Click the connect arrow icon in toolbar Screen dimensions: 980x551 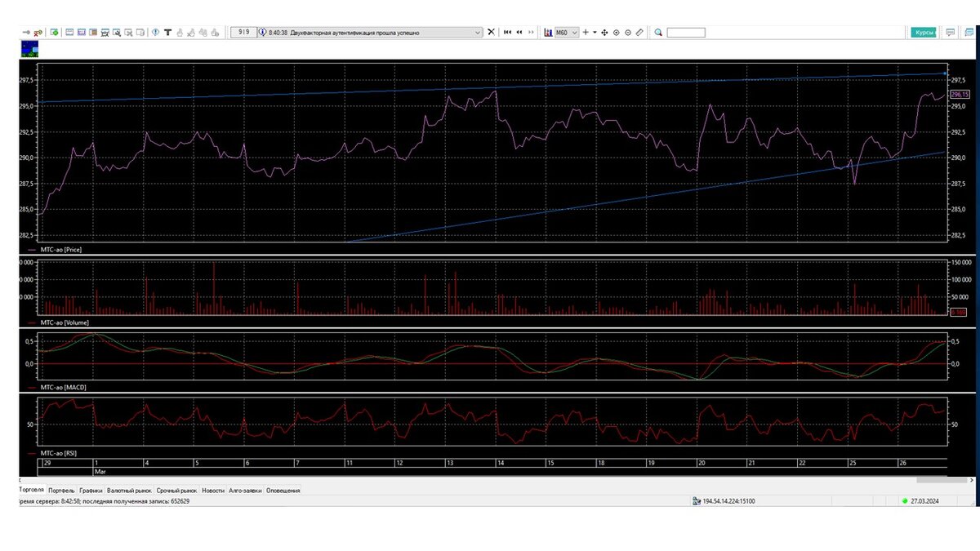point(26,33)
